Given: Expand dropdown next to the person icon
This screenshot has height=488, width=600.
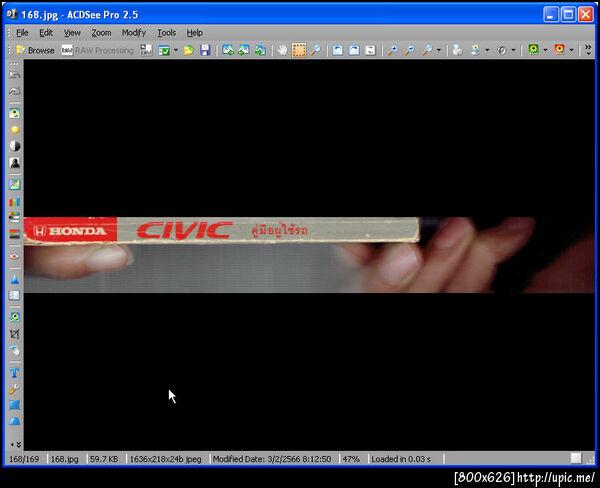Looking at the screenshot, I should click(x=487, y=50).
